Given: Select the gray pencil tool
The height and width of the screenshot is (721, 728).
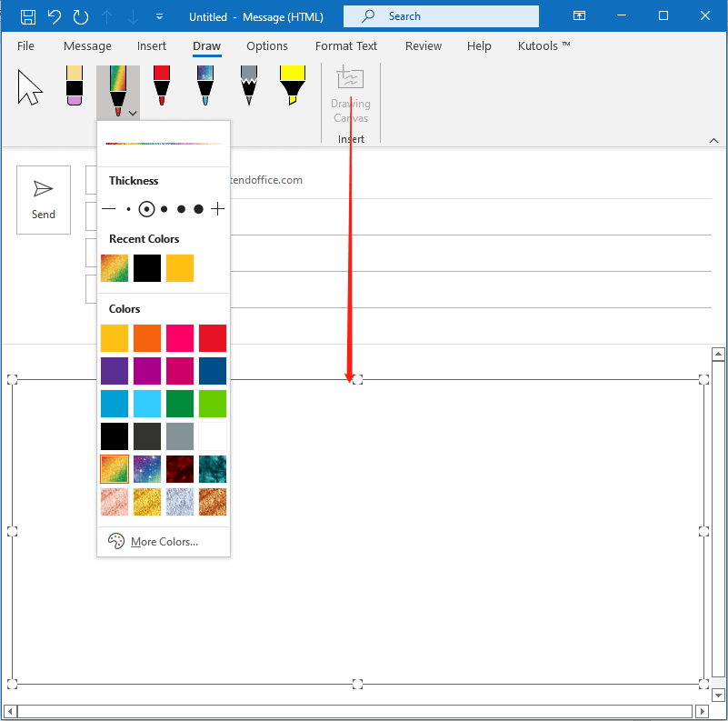Looking at the screenshot, I should pos(249,85).
